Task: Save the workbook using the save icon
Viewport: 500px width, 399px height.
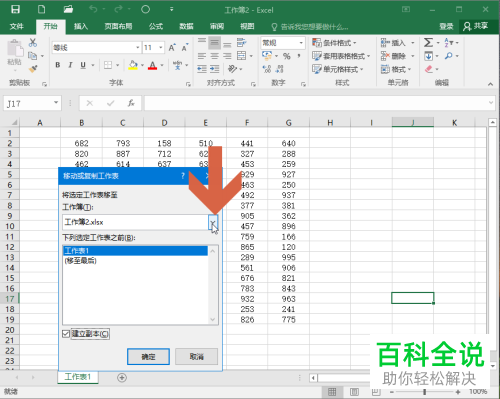Action: [x=15, y=9]
